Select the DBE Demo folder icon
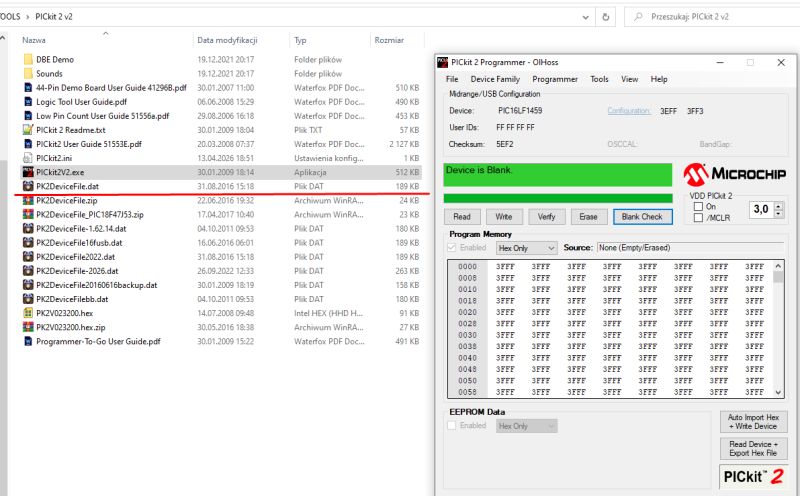The image size is (800, 496). [28, 59]
